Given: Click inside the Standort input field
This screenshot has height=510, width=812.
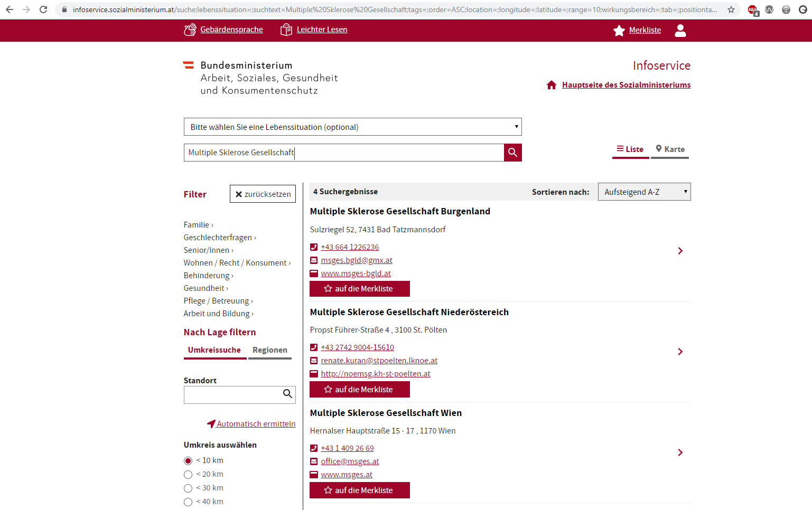Looking at the screenshot, I should pyautogui.click(x=232, y=394).
